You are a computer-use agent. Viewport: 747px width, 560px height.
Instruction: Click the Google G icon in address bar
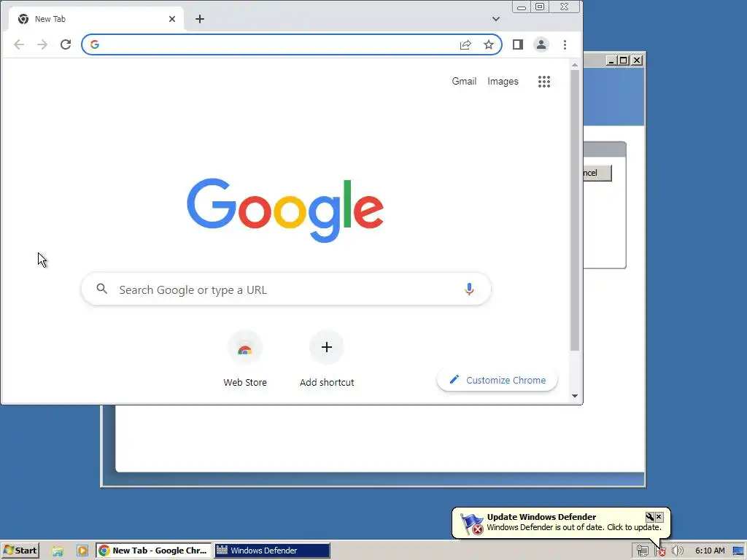click(x=95, y=44)
